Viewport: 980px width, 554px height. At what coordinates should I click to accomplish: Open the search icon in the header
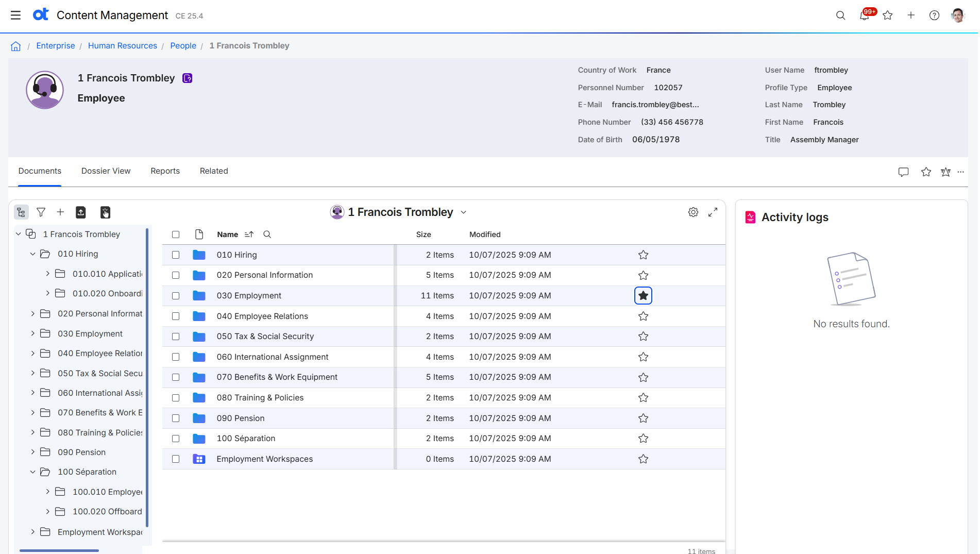(840, 15)
